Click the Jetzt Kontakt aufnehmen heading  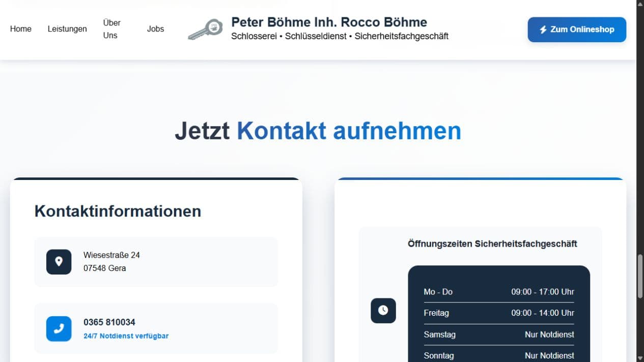pos(318,131)
